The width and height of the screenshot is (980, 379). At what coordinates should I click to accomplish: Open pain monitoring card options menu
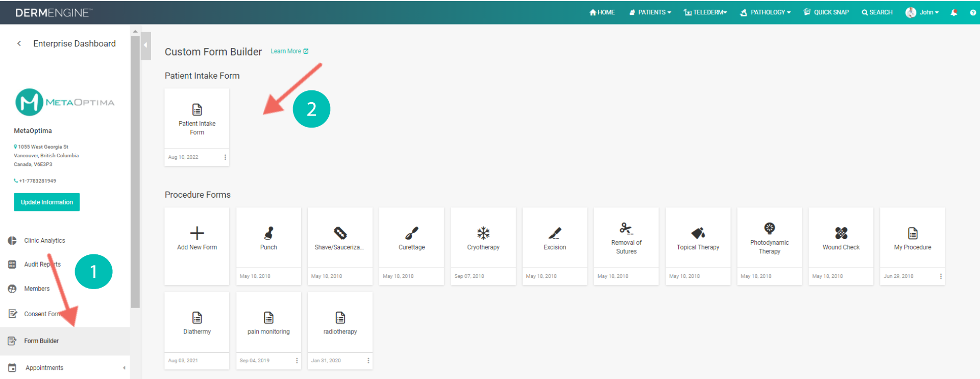[297, 361]
